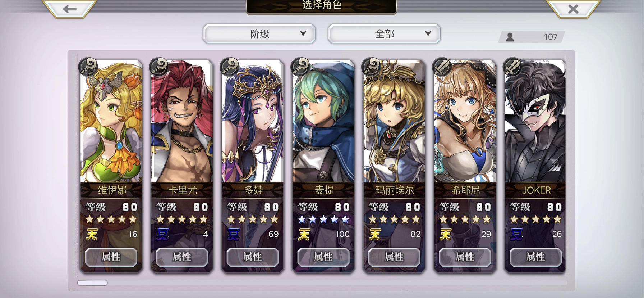Open 属性 for 维伊娜
644x298 pixels.
pos(111,257)
